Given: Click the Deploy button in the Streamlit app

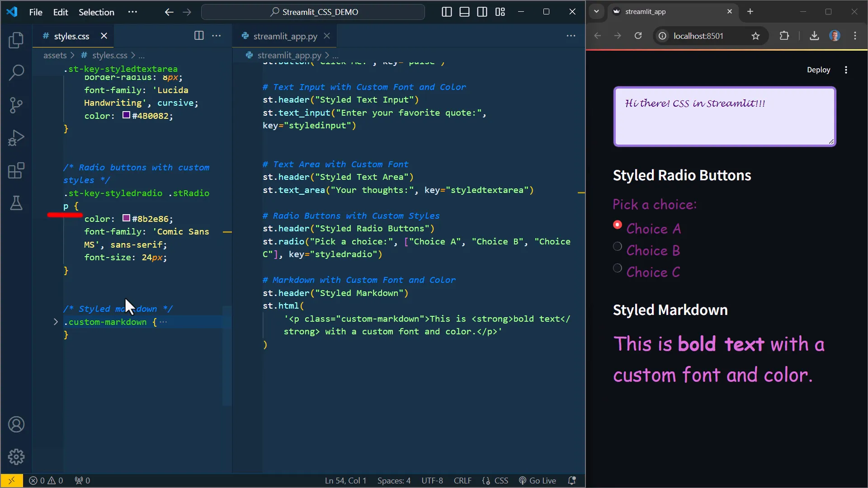Looking at the screenshot, I should pos(818,70).
